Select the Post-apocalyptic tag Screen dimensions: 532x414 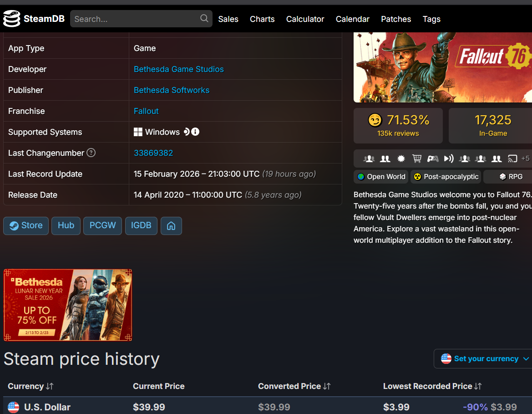[x=446, y=177]
